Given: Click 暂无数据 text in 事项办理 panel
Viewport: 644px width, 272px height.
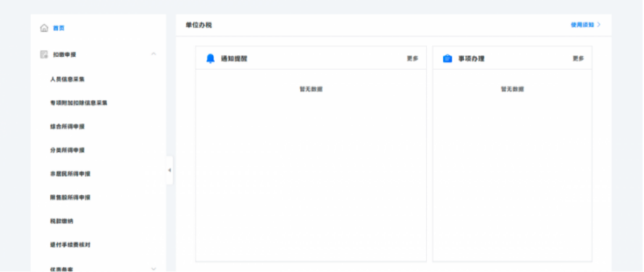Looking at the screenshot, I should pyautogui.click(x=512, y=89).
